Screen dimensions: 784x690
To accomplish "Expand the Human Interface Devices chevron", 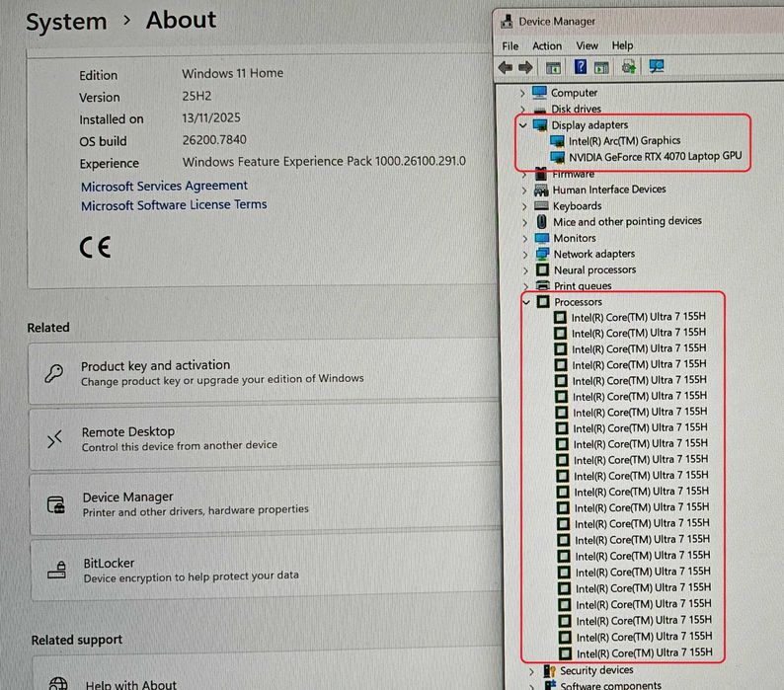I will tap(524, 191).
